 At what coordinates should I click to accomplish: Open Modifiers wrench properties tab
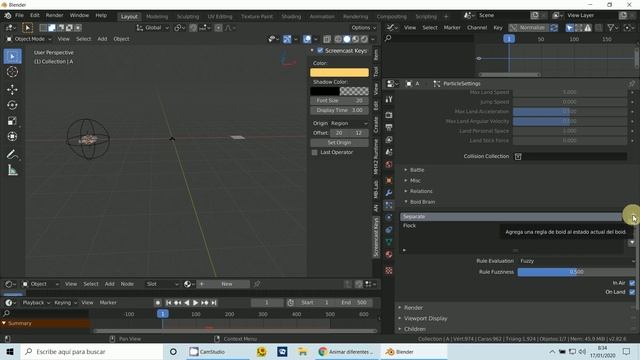[389, 193]
